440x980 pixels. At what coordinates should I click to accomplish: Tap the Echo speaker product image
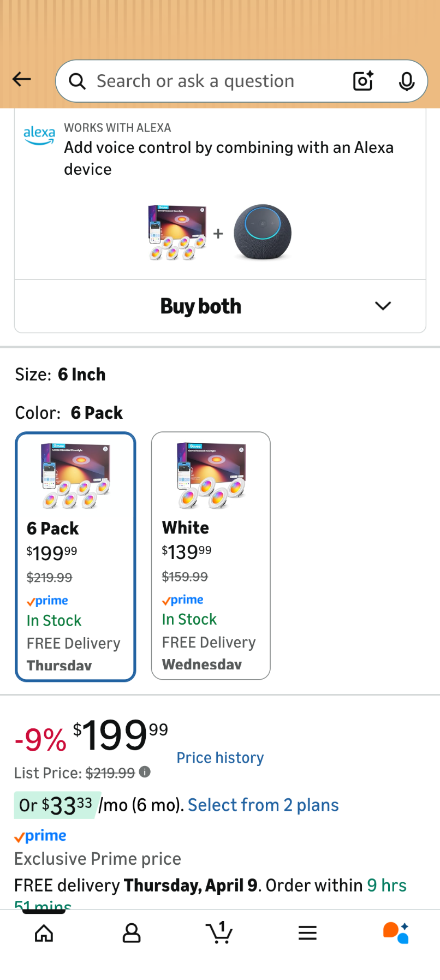point(263,232)
